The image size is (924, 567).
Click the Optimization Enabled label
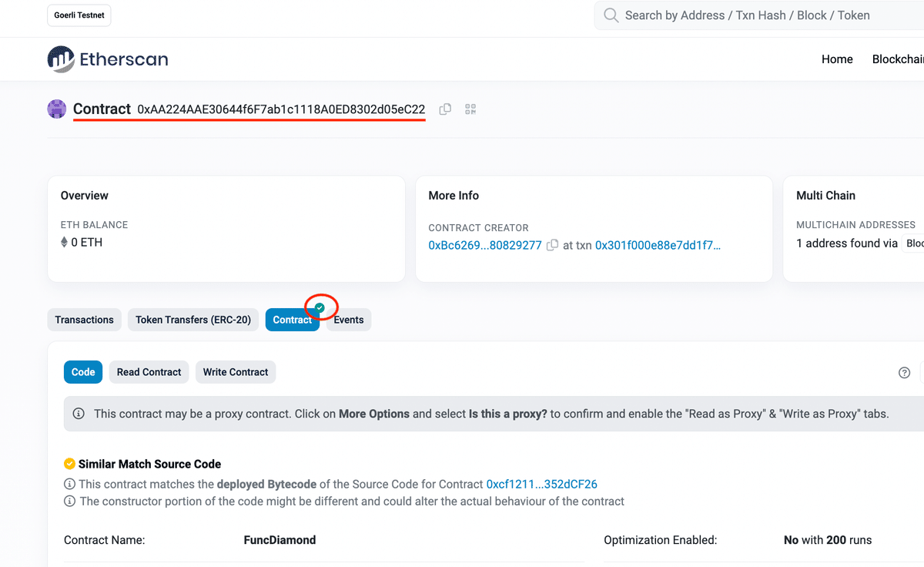click(x=661, y=540)
